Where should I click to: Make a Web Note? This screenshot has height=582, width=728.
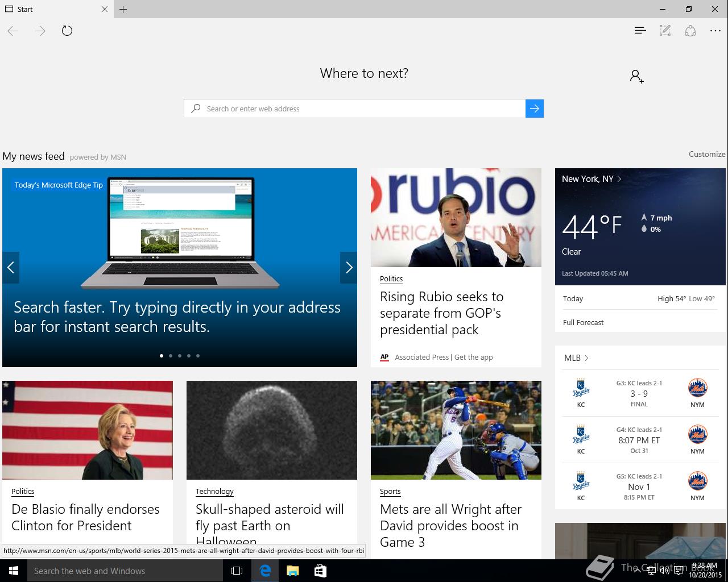(665, 31)
